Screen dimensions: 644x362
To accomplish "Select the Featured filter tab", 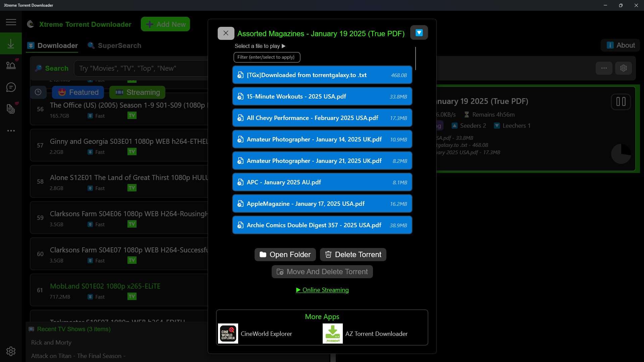I will pos(78,92).
